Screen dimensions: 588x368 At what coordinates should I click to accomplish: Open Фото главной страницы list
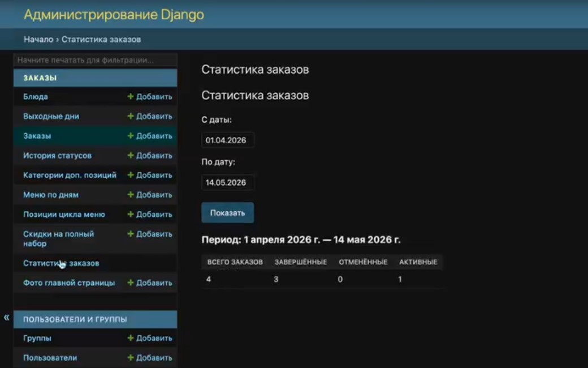pyautogui.click(x=69, y=283)
